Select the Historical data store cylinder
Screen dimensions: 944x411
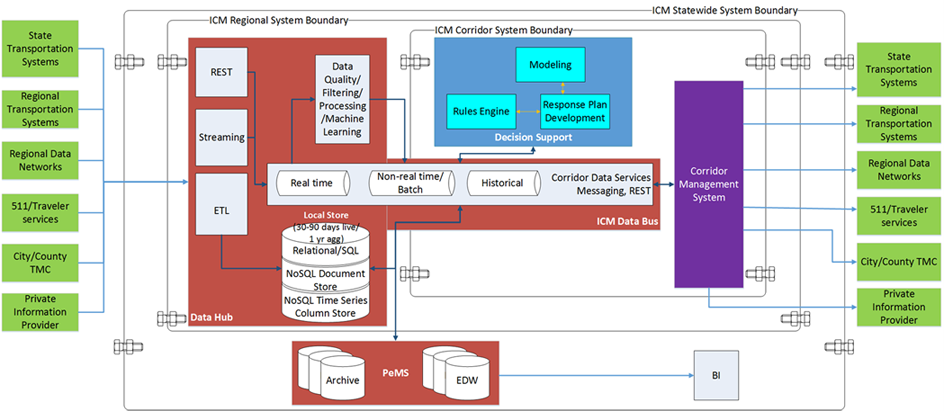(503, 183)
